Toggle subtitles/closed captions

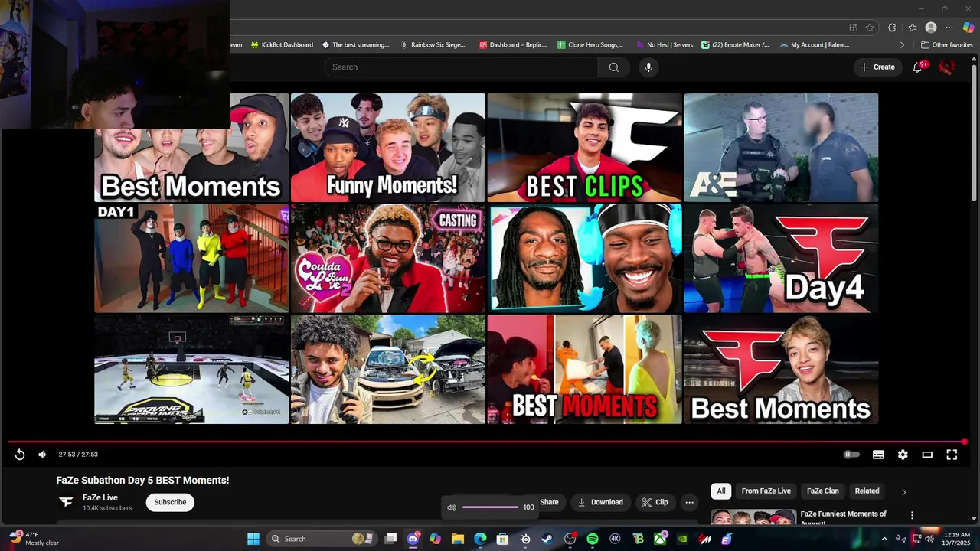[x=878, y=455]
